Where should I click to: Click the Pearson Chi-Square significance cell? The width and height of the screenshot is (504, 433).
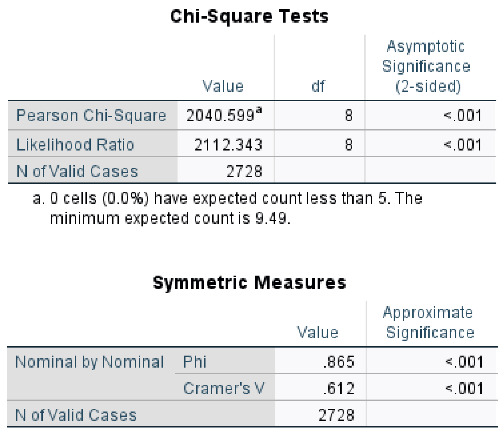pyautogui.click(x=463, y=115)
